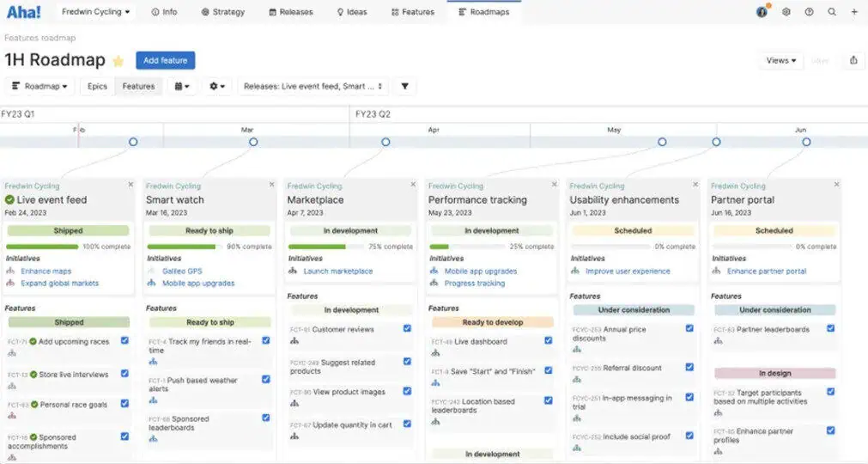
Task: Open the Fredwin Cycling workspace dropdown
Action: (96, 12)
